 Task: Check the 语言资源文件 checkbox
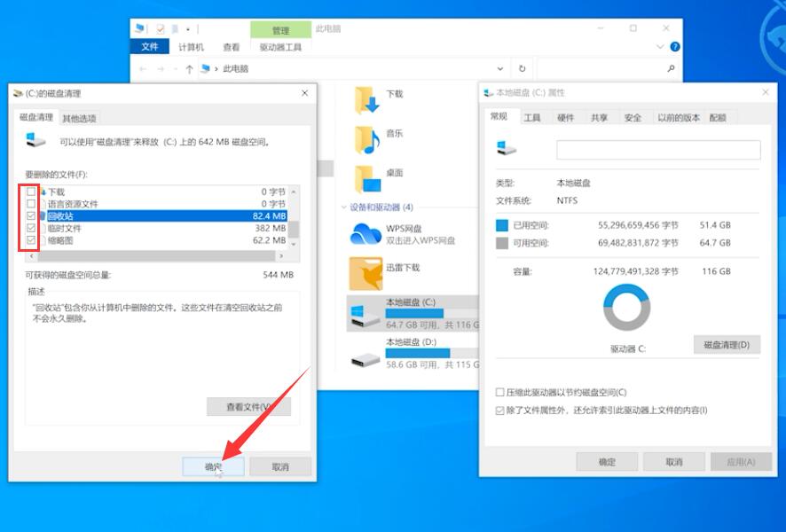(31, 203)
